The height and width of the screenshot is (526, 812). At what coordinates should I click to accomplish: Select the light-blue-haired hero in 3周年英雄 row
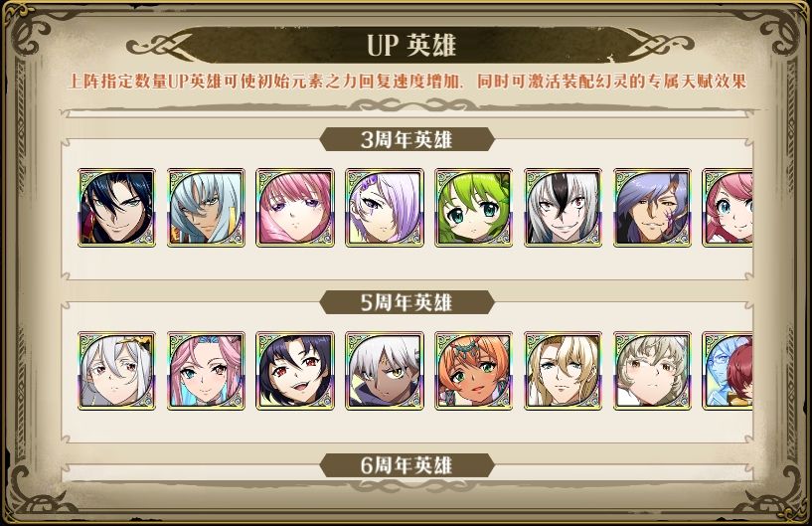206,207
